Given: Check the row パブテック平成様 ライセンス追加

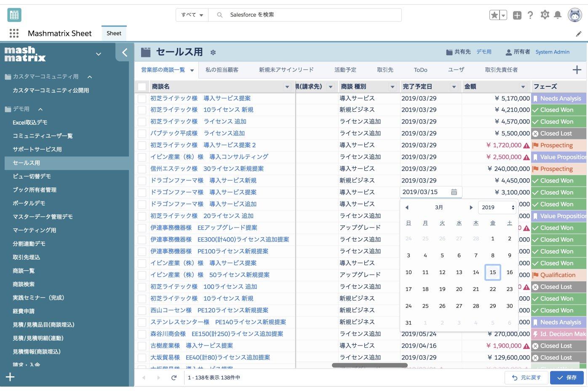Looking at the screenshot, I should point(142,134).
